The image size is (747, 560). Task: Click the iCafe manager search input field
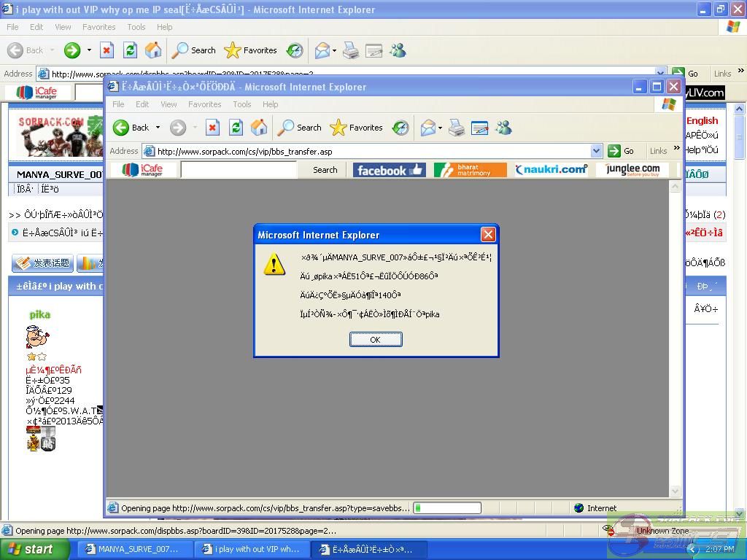239,170
